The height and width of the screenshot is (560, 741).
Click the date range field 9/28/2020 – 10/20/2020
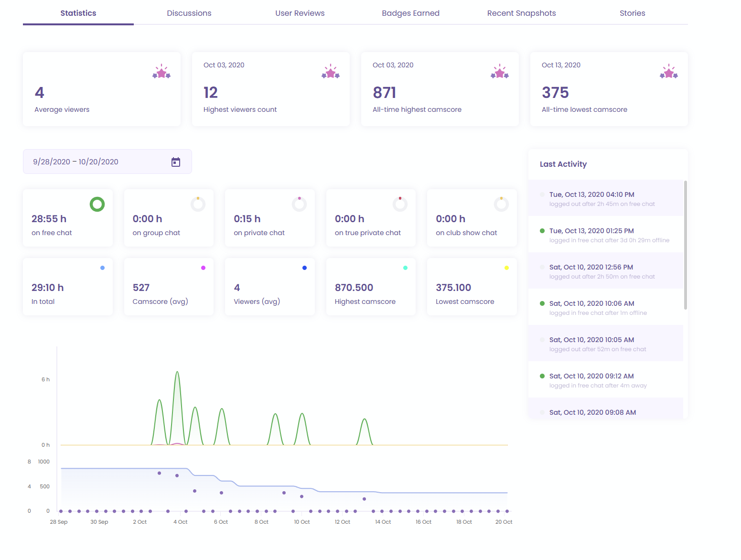click(x=107, y=162)
